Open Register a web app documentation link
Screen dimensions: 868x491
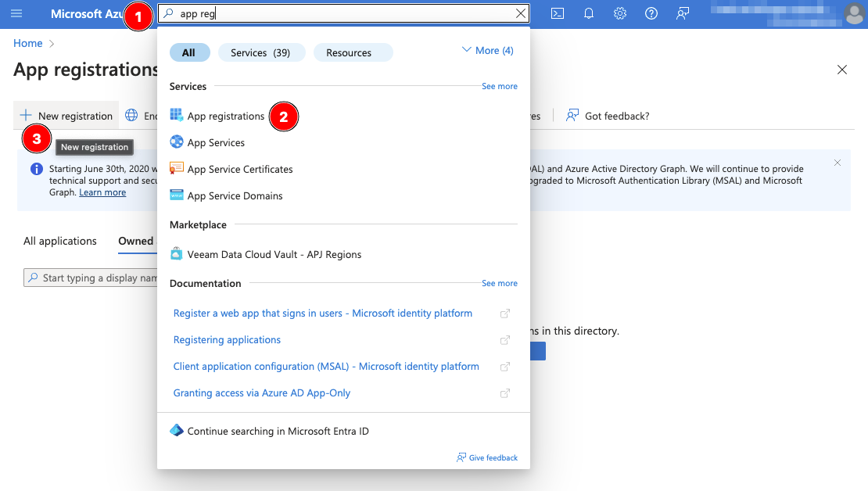point(323,314)
